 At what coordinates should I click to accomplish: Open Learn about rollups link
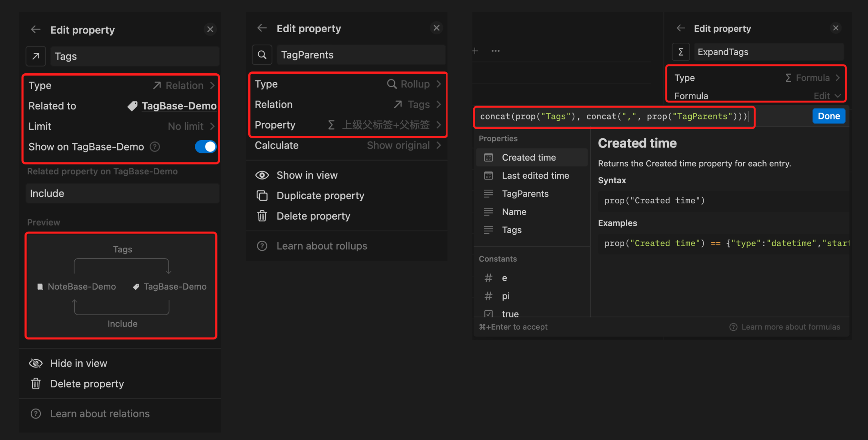coord(322,246)
